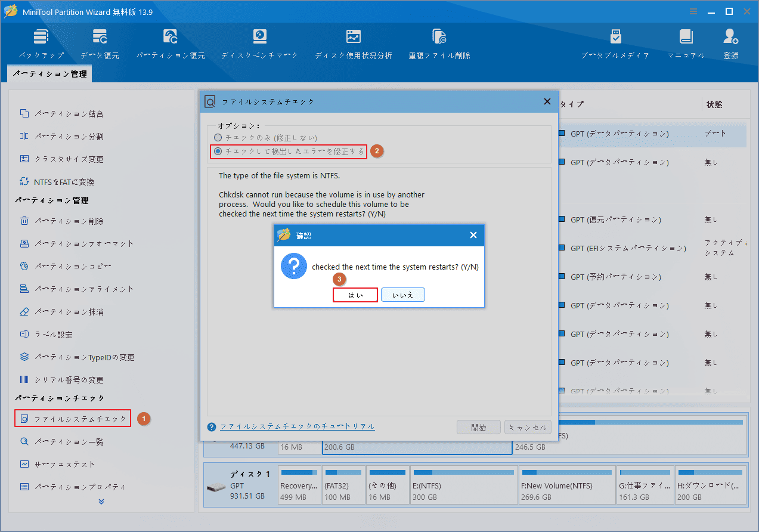Select H:ダウンロード 200 GB partition block
The width and height of the screenshot is (759, 532).
(x=710, y=485)
